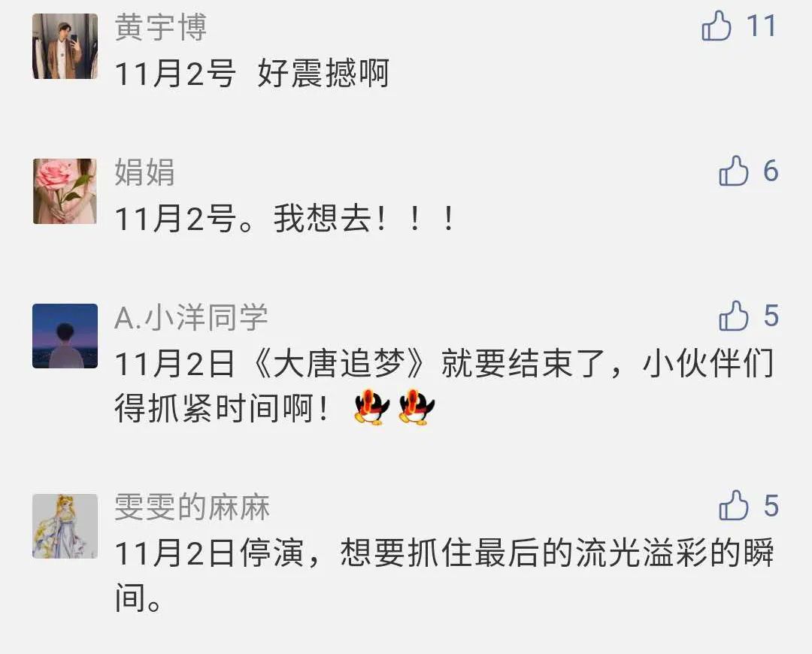Click the username A.小洋同学
Screen dimensions: 812x654
coord(191,317)
